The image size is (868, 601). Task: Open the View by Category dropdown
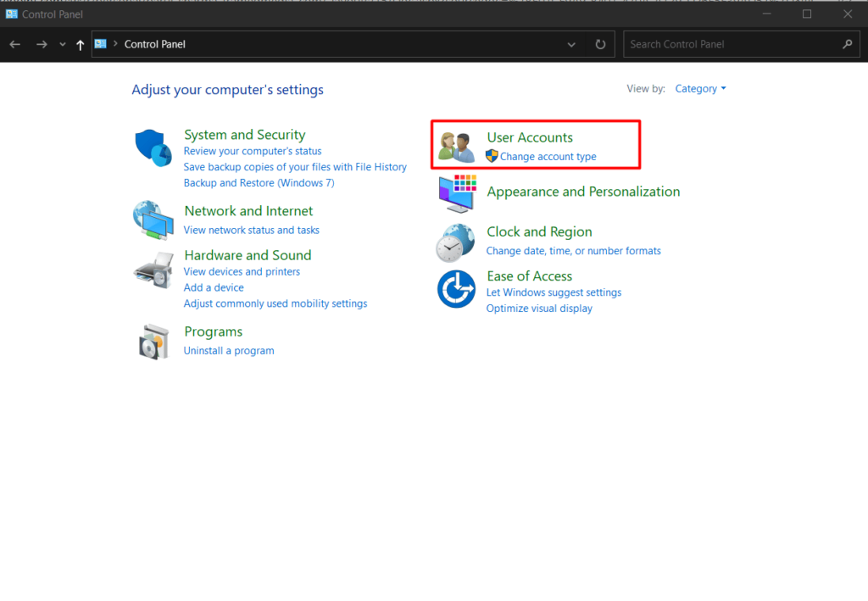pyautogui.click(x=700, y=88)
